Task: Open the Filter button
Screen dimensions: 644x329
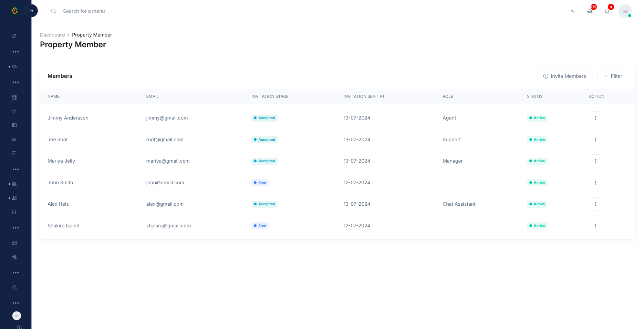Action: click(613, 76)
